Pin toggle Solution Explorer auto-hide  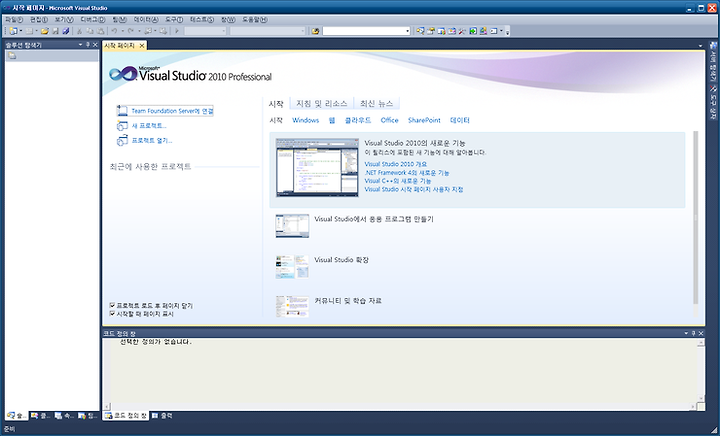[88, 45]
